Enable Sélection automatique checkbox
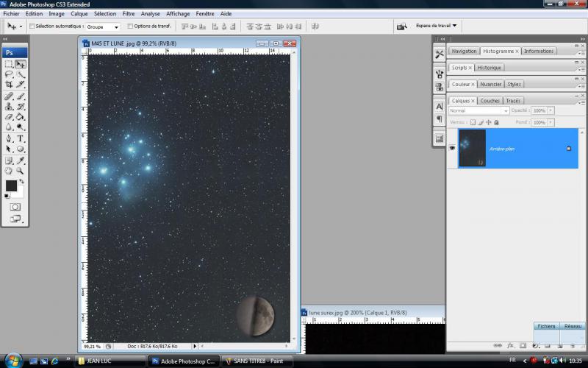The height and width of the screenshot is (368, 588). pos(32,26)
